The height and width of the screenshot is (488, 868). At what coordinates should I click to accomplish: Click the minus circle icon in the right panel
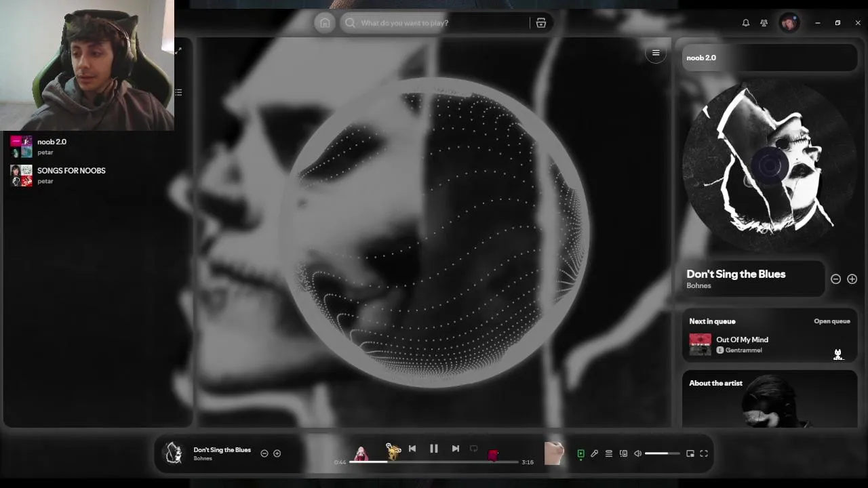click(x=835, y=279)
